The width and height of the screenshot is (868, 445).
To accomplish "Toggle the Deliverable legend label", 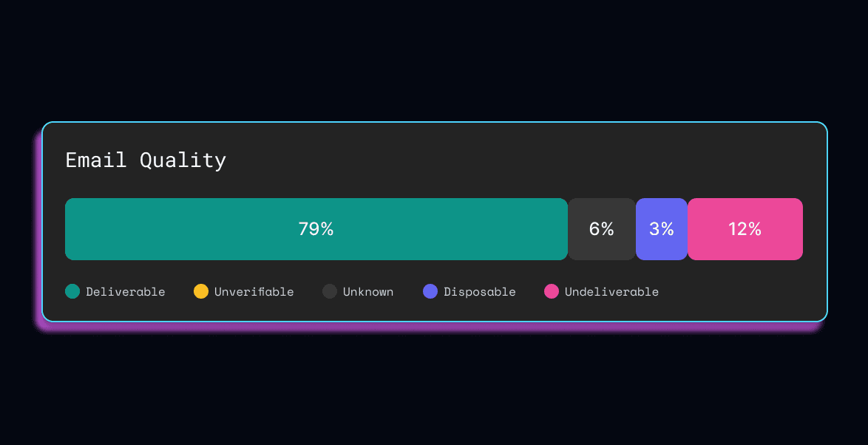I will pyautogui.click(x=126, y=292).
